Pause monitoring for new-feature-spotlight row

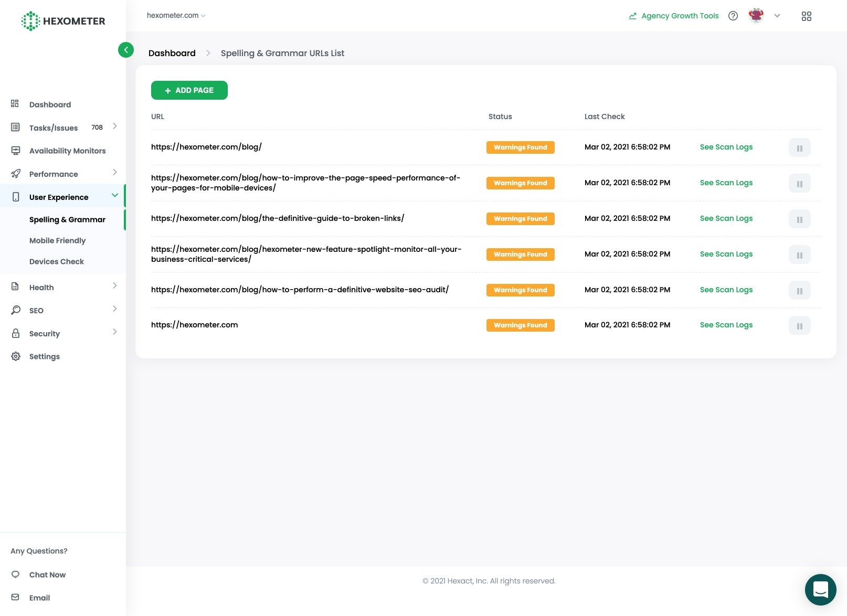(x=800, y=255)
